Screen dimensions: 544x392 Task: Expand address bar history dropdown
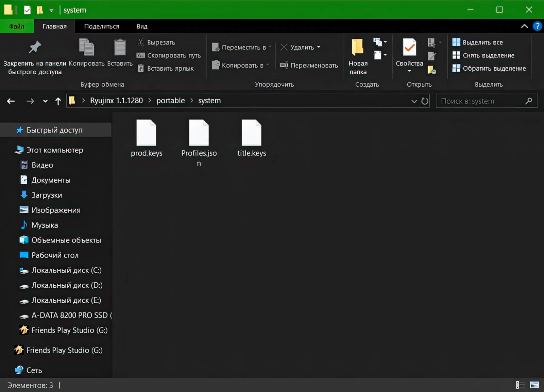[x=414, y=101]
